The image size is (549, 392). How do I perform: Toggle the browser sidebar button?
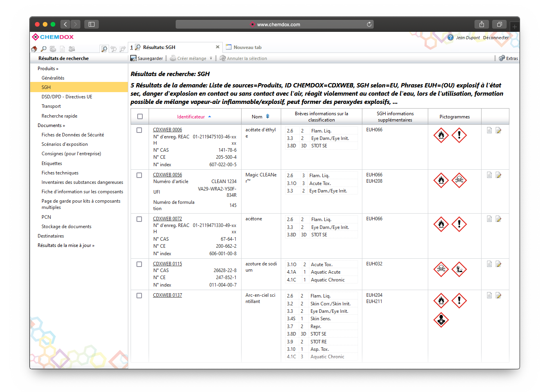(x=91, y=24)
